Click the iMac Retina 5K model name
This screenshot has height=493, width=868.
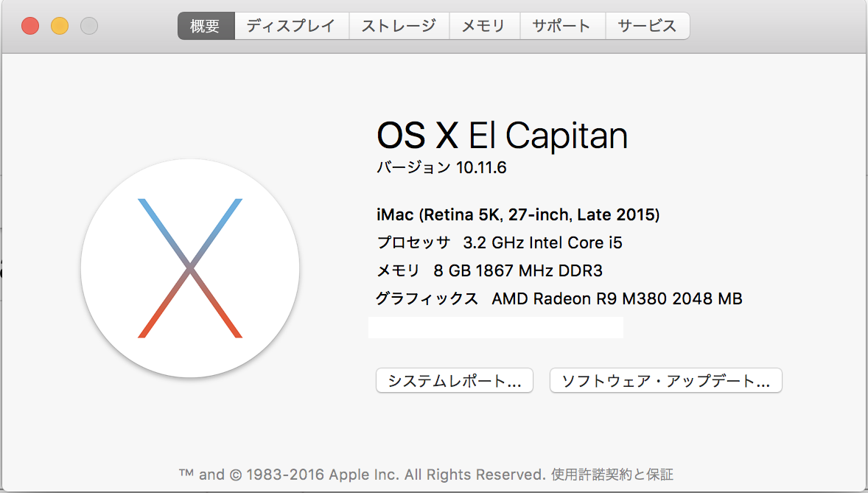517,215
